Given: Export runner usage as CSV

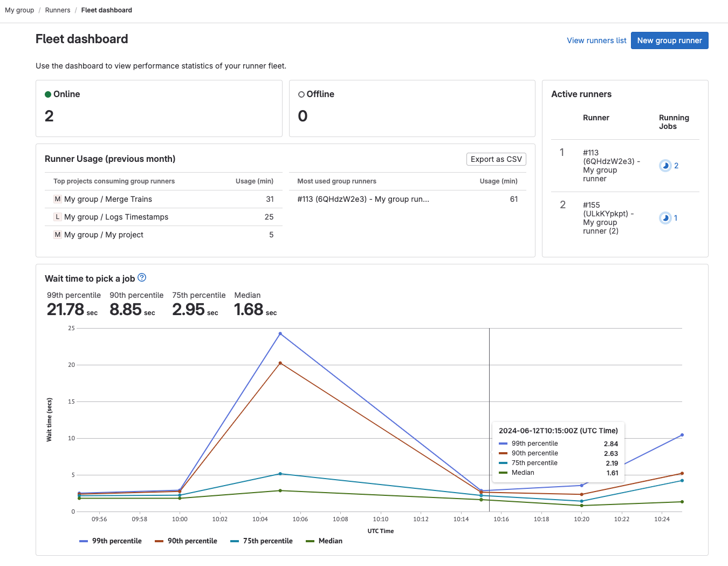Looking at the screenshot, I should (x=496, y=159).
